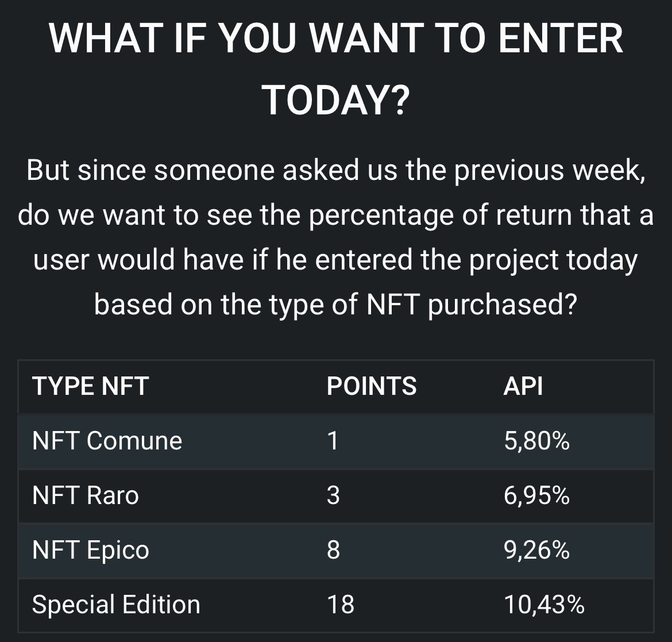This screenshot has height=642, width=672.
Task: Click points value 3 for NFT Raro
Action: (x=333, y=495)
